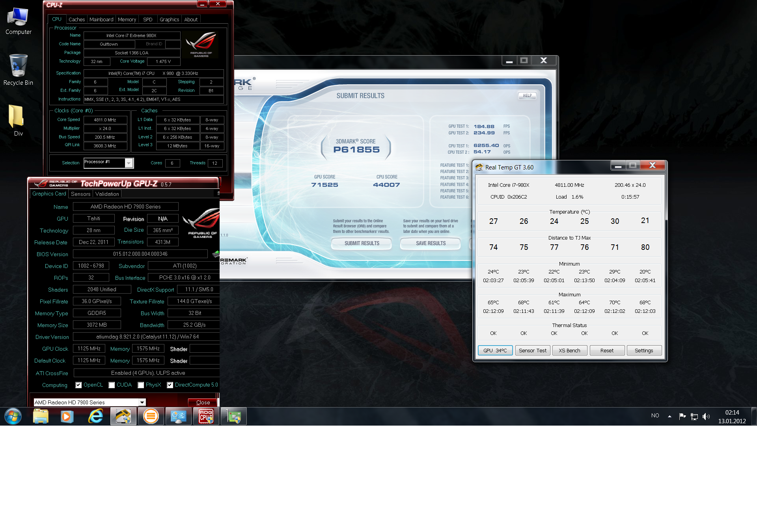Switch to the Sensors tab in GPU-Z

pos(81,194)
